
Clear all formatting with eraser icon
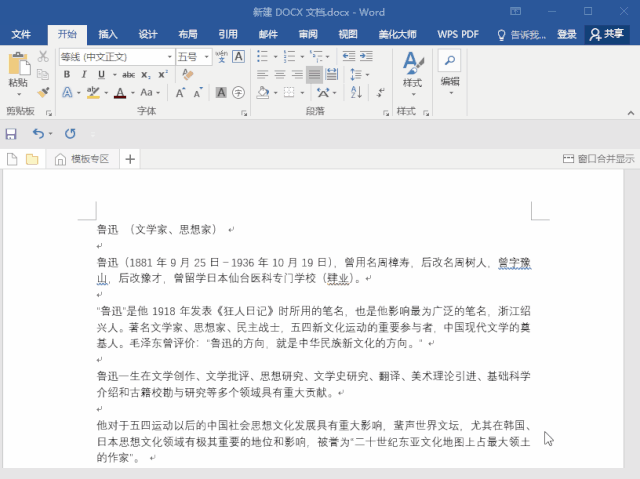click(x=187, y=74)
